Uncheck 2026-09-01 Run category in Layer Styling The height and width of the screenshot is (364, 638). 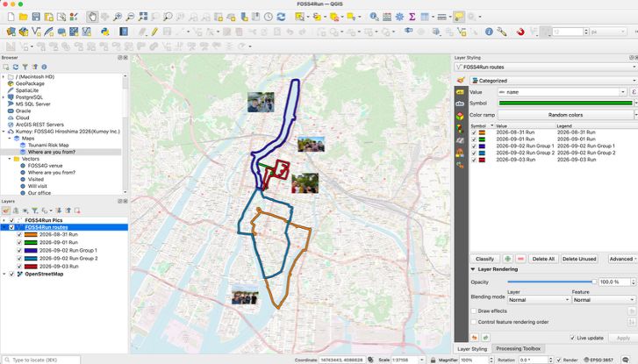pyautogui.click(x=474, y=139)
